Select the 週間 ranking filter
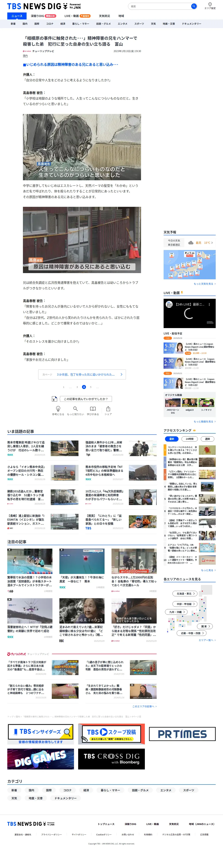Screen dimensions: 223x868 click(x=208, y=439)
